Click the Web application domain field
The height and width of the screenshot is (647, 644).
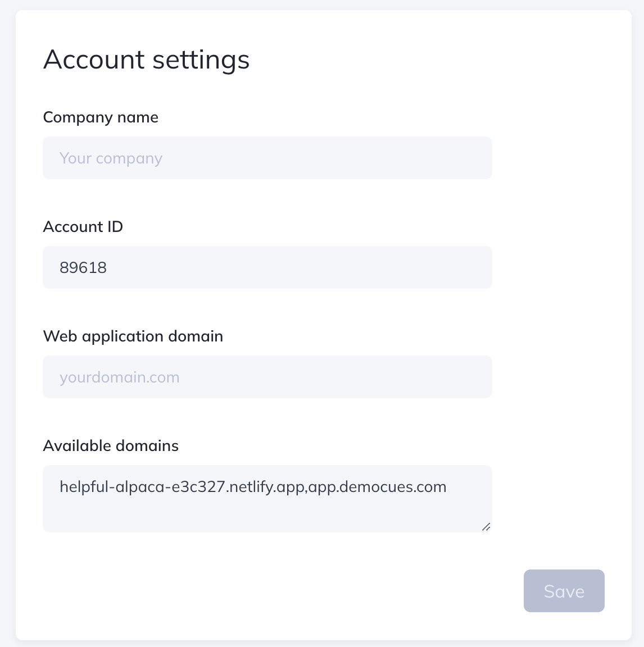point(267,377)
